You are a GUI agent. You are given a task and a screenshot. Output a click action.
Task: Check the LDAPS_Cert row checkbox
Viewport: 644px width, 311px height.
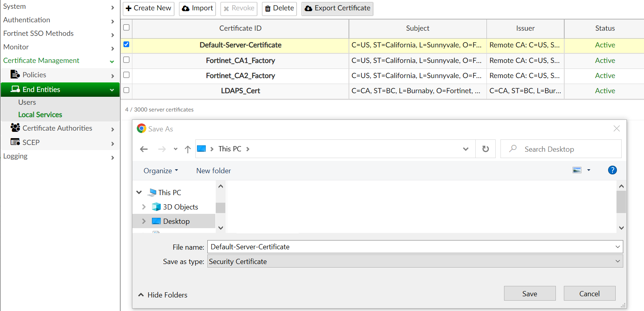126,90
